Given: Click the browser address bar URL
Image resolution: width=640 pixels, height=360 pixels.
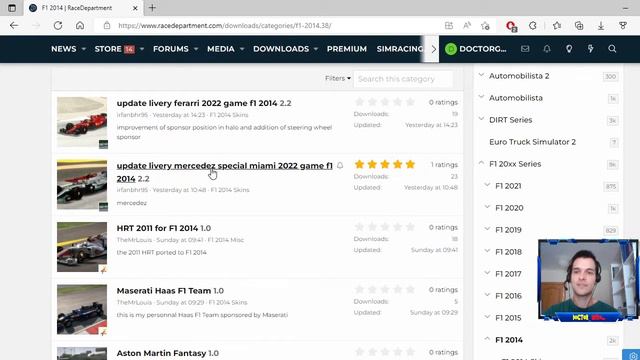Looking at the screenshot, I should click(225, 26).
